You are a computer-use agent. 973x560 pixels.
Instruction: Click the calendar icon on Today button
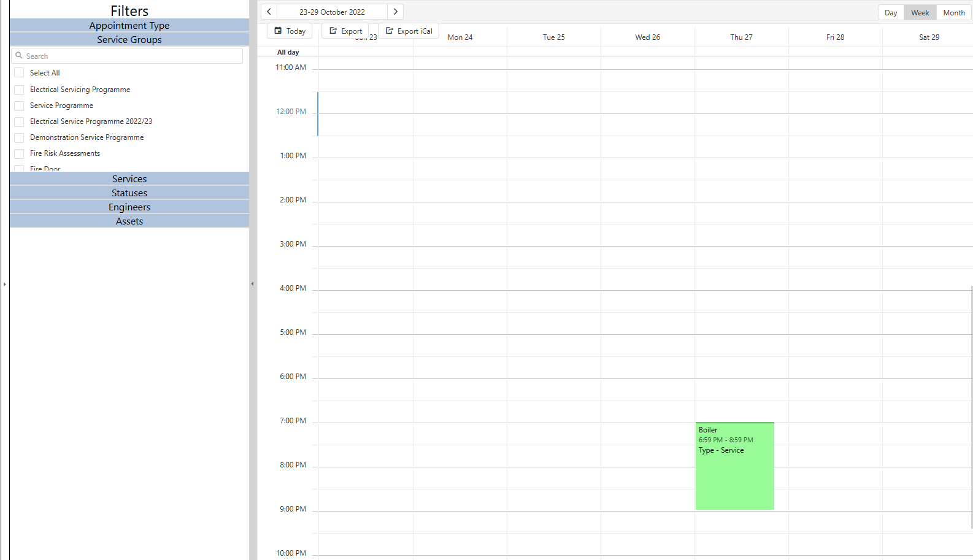point(278,31)
